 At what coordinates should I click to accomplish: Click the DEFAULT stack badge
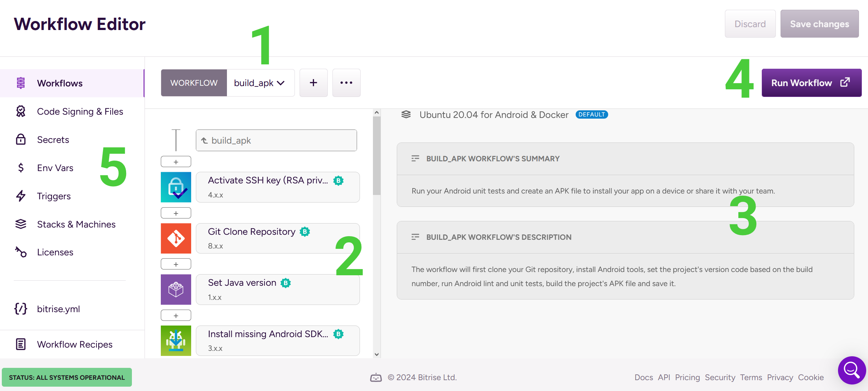coord(592,114)
